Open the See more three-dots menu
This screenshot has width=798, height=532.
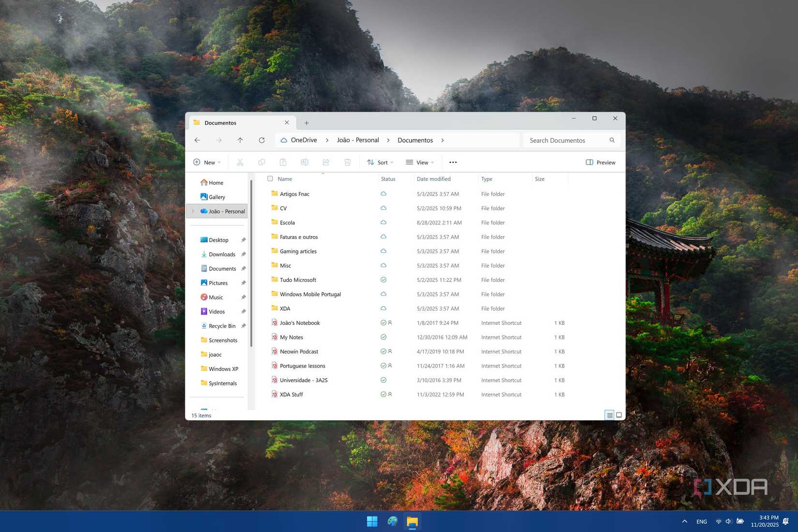453,163
